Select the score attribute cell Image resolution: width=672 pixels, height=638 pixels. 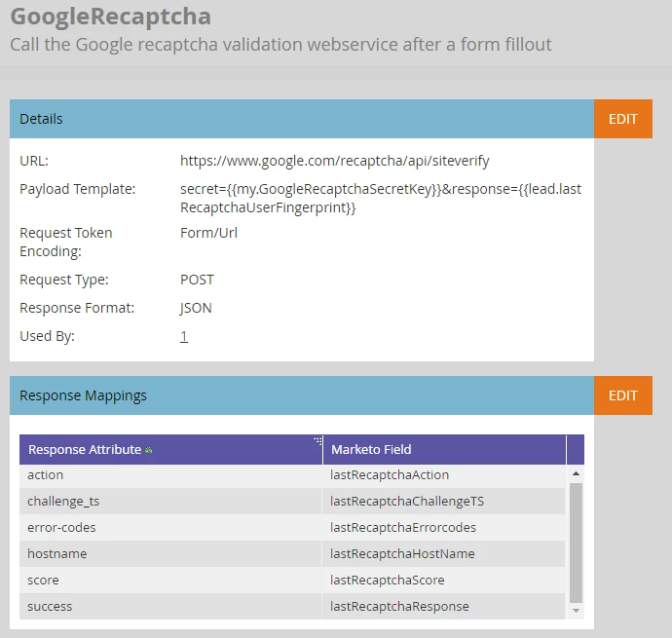(170, 581)
